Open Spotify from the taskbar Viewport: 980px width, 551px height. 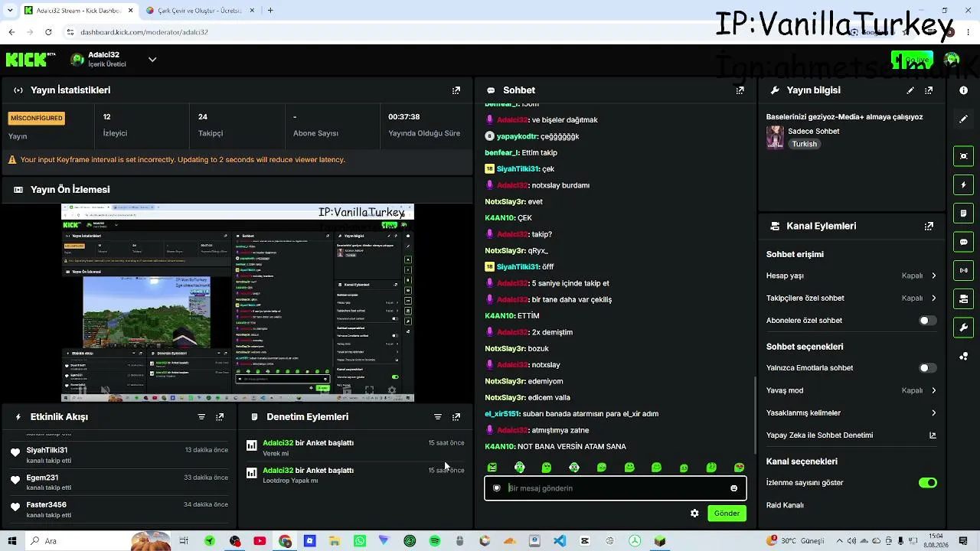(435, 541)
